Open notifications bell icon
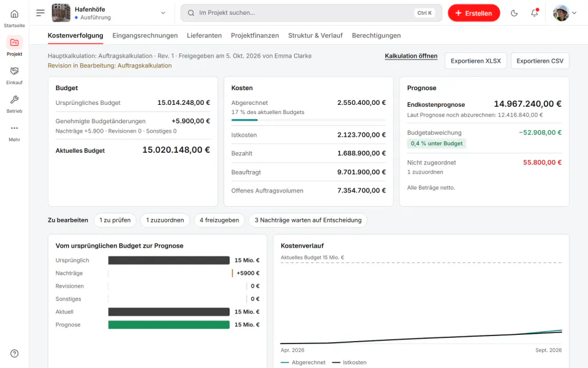588x368 pixels. click(x=534, y=13)
